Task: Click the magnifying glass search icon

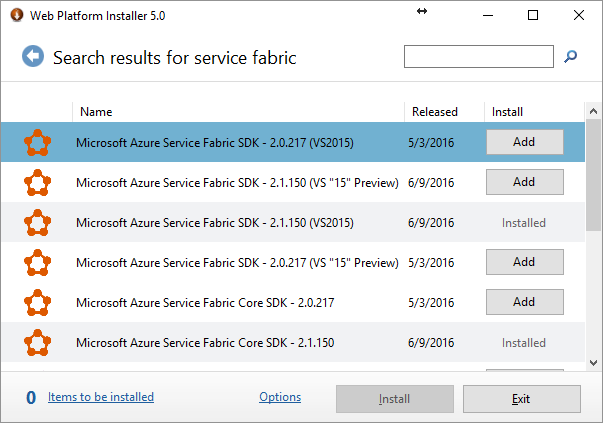Action: pos(570,57)
